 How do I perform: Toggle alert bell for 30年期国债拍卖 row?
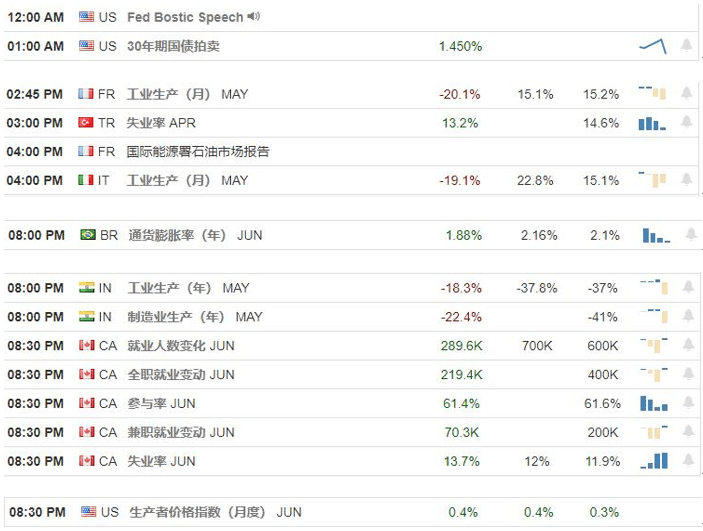coord(686,45)
